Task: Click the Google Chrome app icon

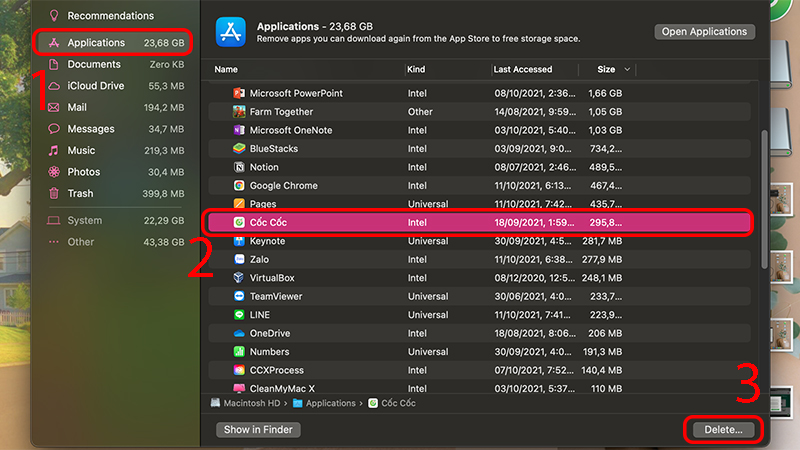Action: 239,186
